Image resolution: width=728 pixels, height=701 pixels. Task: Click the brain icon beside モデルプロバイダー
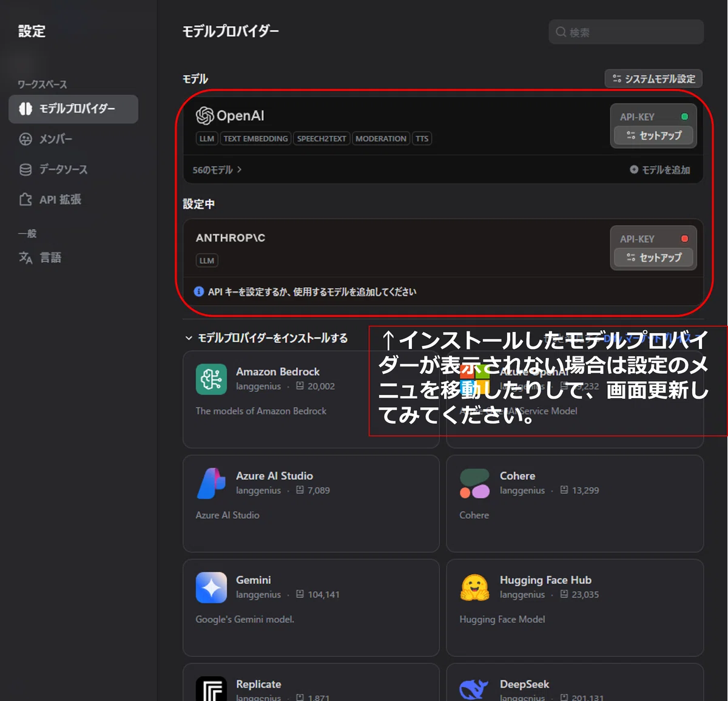click(x=25, y=109)
